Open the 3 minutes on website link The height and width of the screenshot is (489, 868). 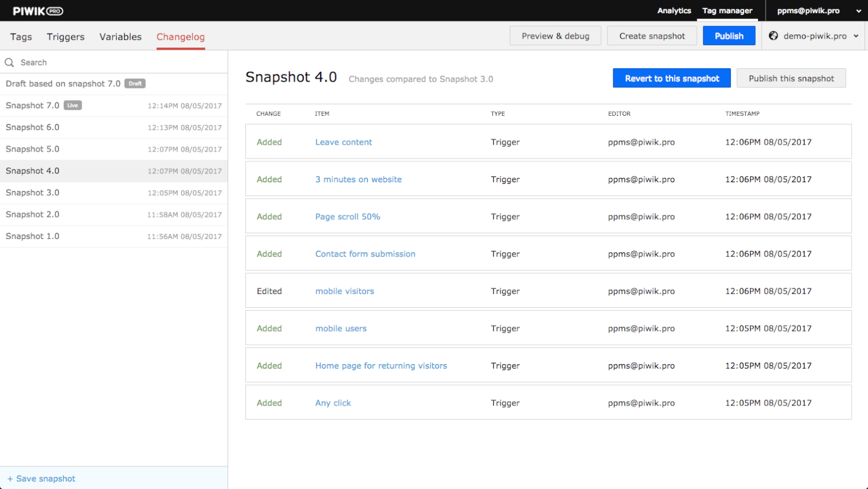[x=358, y=179]
